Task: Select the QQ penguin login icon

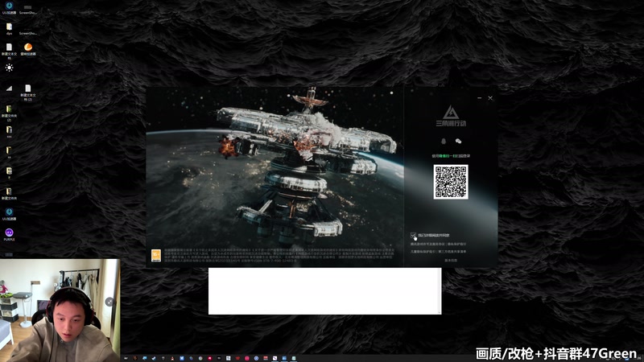Action: click(x=444, y=142)
